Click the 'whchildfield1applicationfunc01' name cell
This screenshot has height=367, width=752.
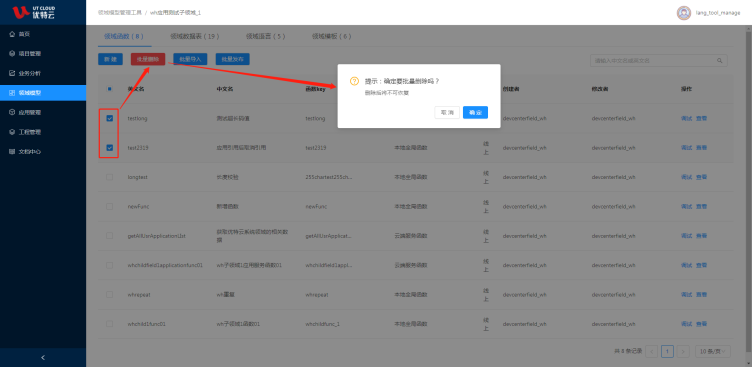coord(165,265)
